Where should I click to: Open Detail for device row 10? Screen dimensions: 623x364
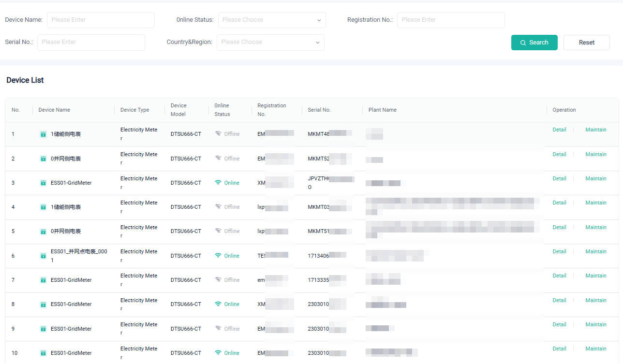(x=559, y=349)
